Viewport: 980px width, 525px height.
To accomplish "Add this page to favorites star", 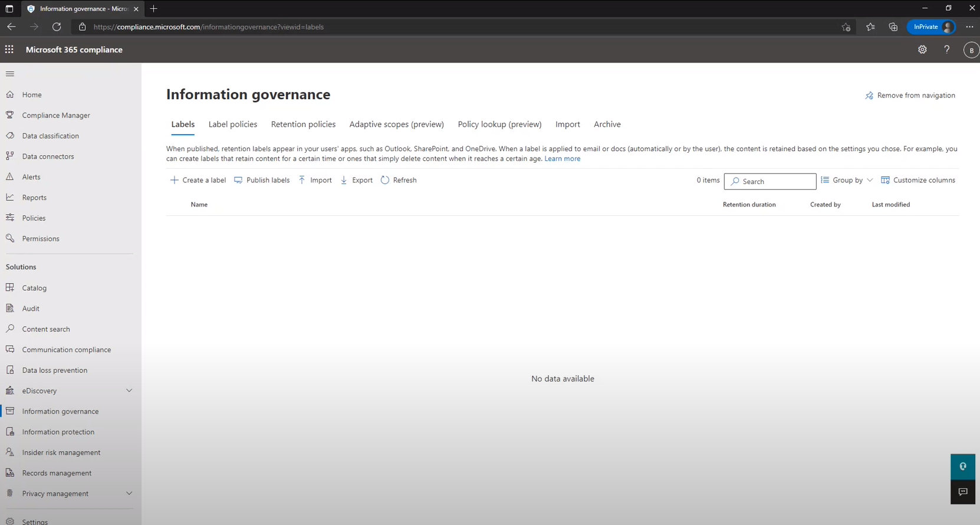I will [x=846, y=27].
